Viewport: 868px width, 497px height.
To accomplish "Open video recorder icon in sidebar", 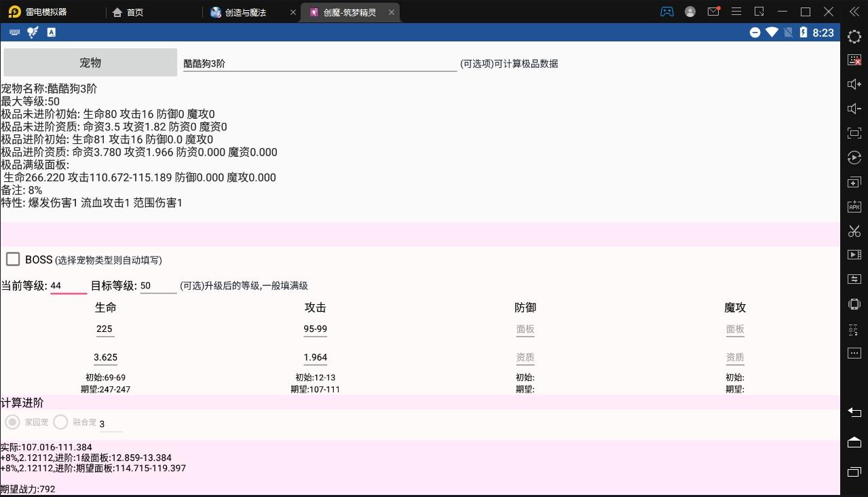I will [x=854, y=255].
